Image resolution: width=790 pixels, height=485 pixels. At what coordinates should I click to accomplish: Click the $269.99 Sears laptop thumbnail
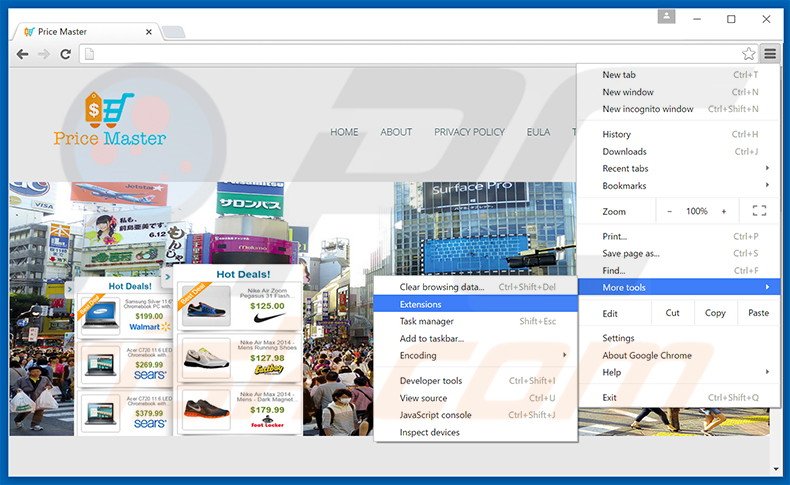click(x=100, y=365)
